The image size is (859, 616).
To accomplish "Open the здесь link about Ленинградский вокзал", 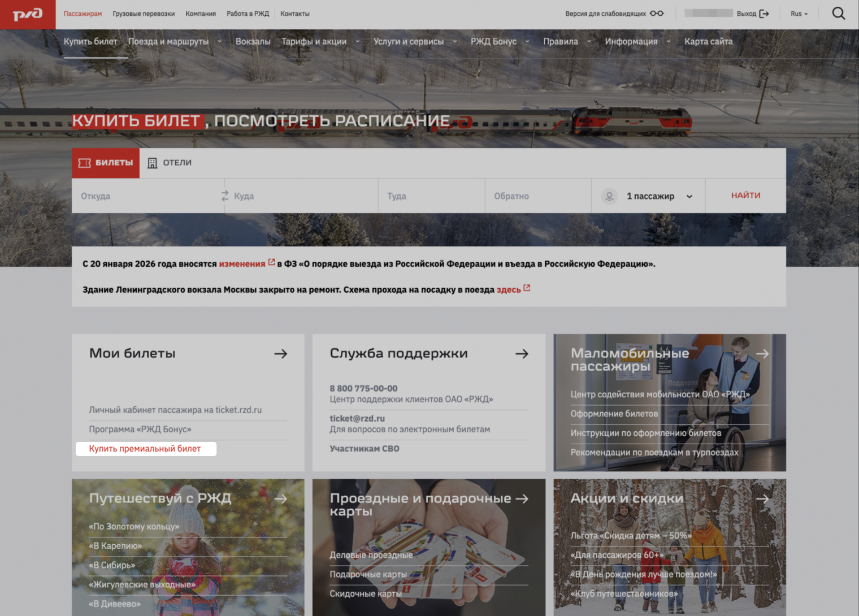I will click(x=509, y=289).
